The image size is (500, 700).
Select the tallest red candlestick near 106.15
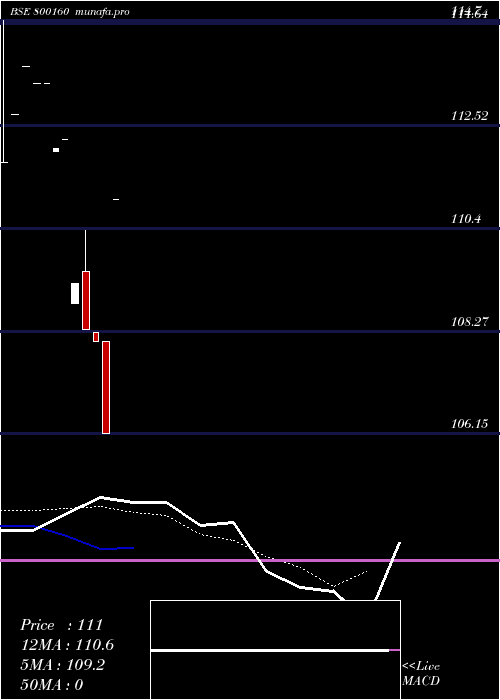pos(106,387)
